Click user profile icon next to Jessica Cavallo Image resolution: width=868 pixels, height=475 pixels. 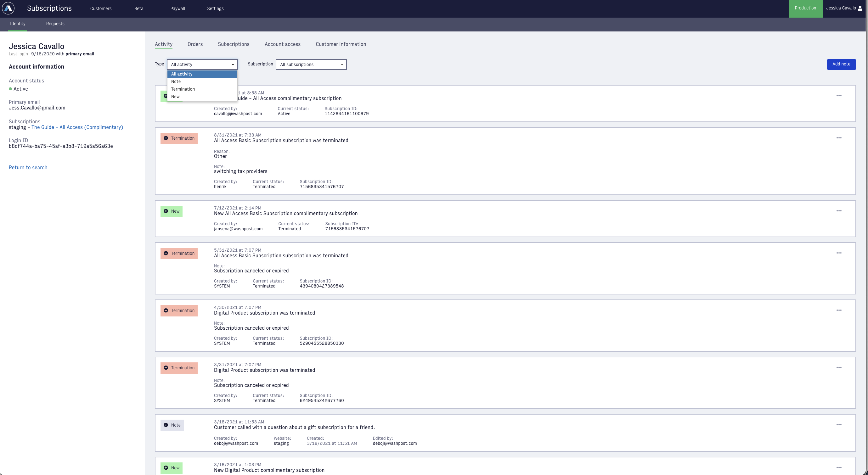860,8
